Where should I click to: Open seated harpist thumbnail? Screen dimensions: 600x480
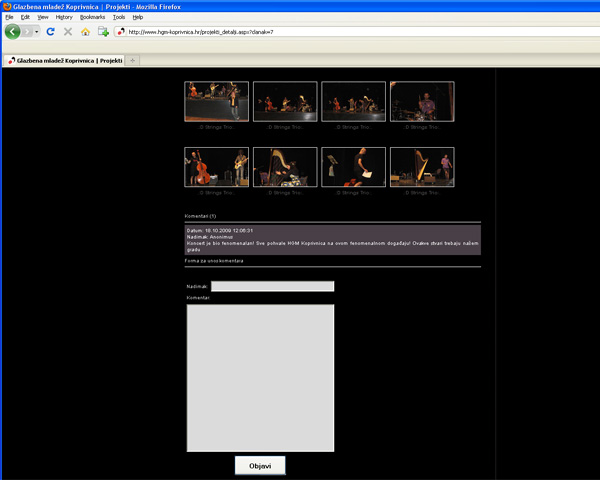285,167
